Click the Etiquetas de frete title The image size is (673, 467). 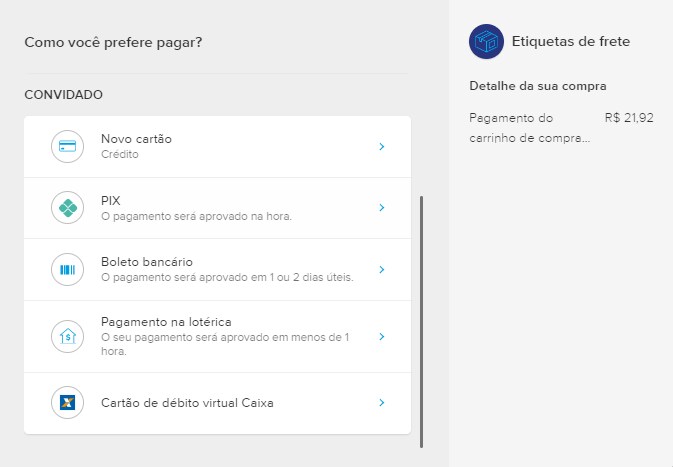[570, 41]
